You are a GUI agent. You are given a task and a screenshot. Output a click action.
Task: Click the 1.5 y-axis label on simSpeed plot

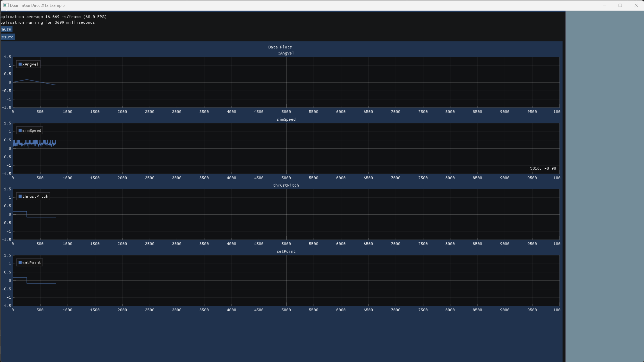(7, 123)
